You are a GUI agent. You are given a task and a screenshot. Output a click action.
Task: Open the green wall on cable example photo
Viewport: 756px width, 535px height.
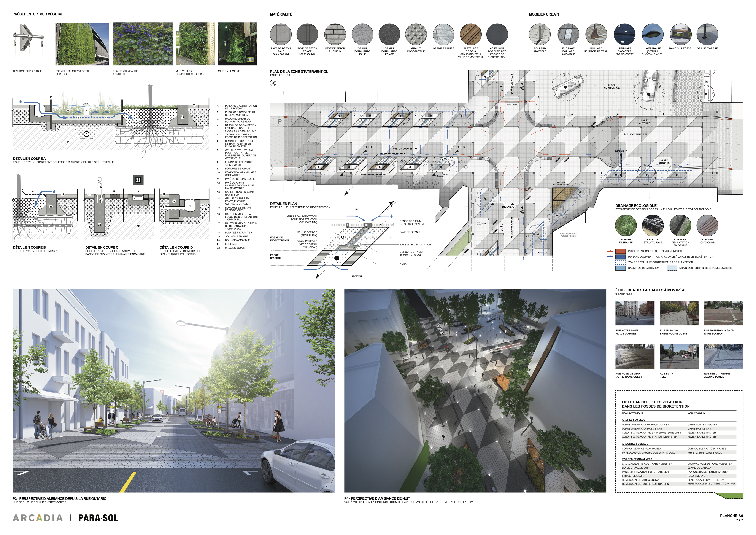(82, 44)
